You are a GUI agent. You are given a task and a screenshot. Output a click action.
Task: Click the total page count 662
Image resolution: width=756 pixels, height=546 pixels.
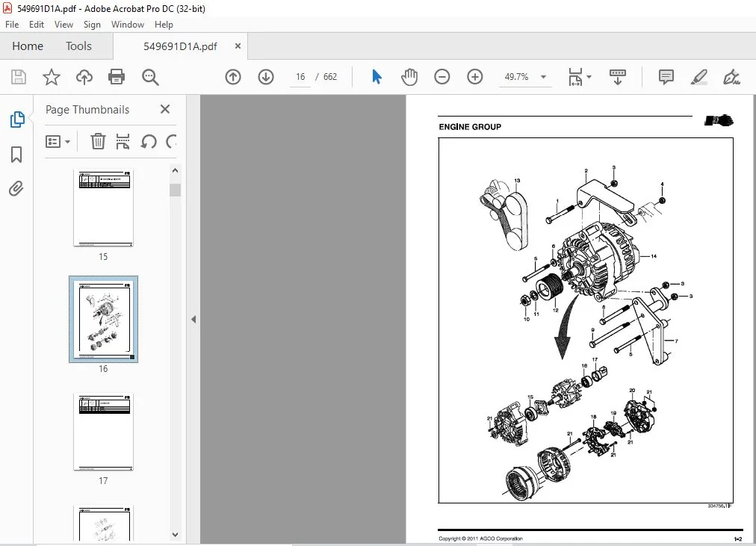point(330,77)
